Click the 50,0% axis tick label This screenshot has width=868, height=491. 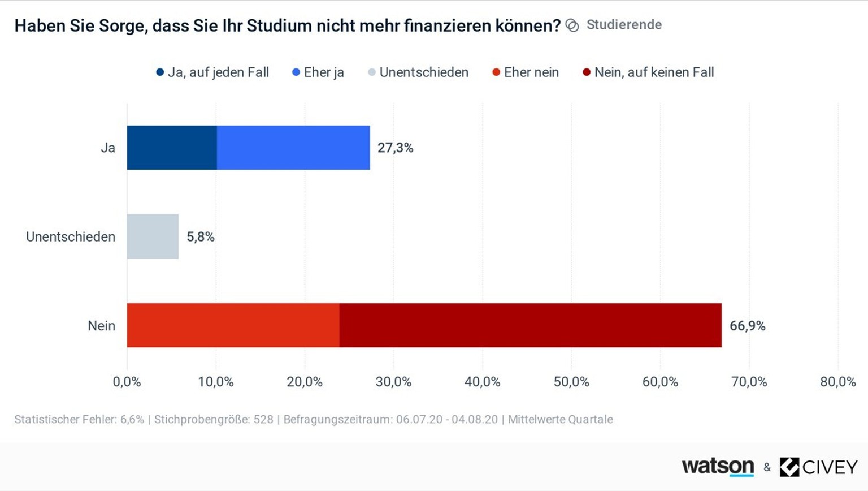pos(571,382)
